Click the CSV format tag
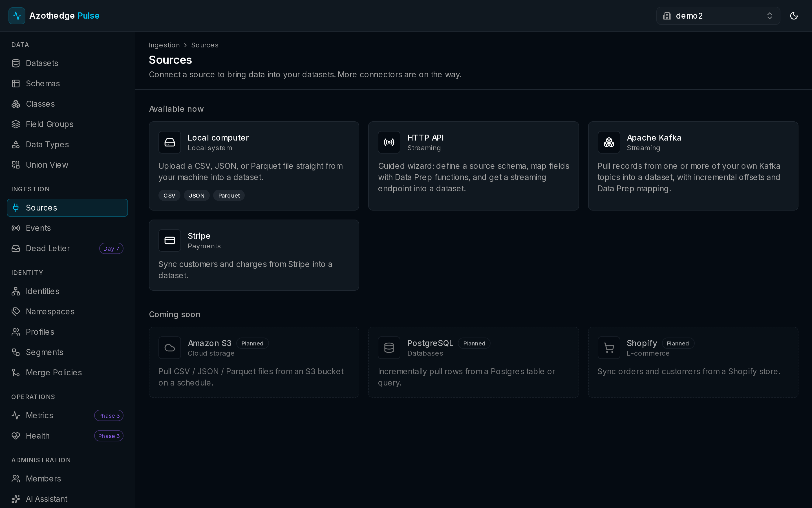This screenshot has width=812, height=508. (x=169, y=196)
